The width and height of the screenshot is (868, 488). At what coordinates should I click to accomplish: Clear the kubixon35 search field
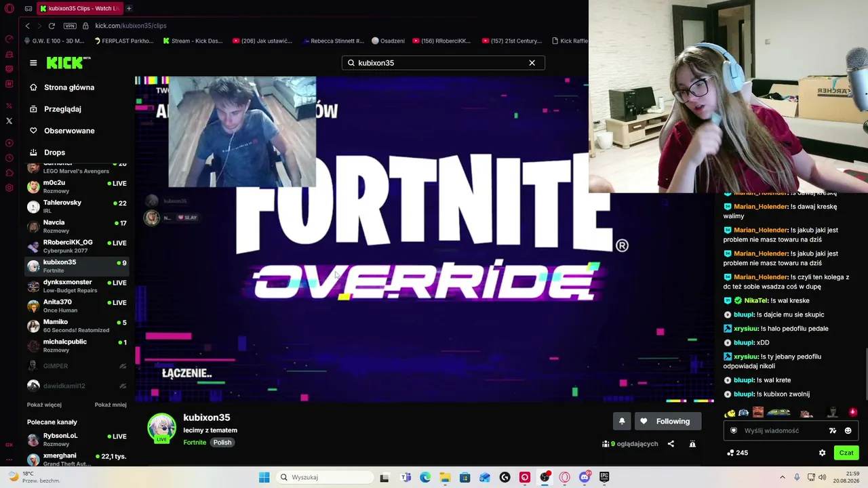coord(532,63)
